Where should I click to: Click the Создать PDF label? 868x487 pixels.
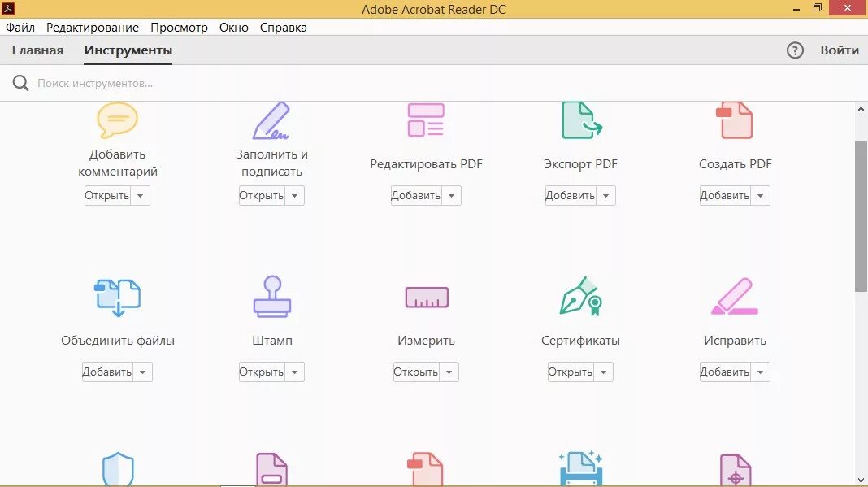pyautogui.click(x=736, y=164)
